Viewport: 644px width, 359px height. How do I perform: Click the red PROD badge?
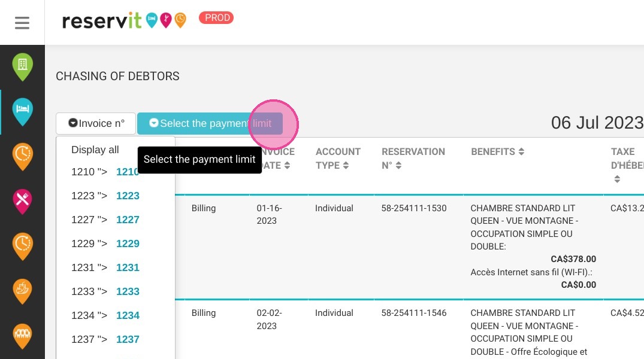pos(216,17)
